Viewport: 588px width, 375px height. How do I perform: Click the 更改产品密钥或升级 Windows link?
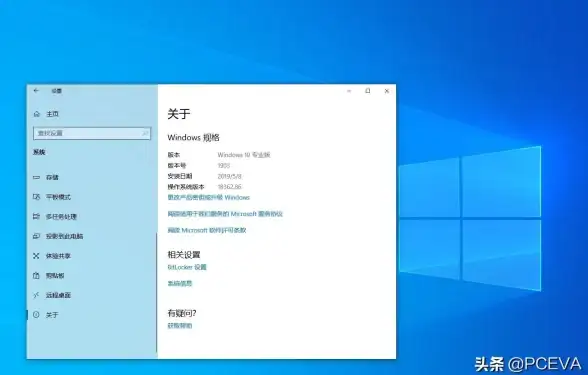click(x=208, y=198)
